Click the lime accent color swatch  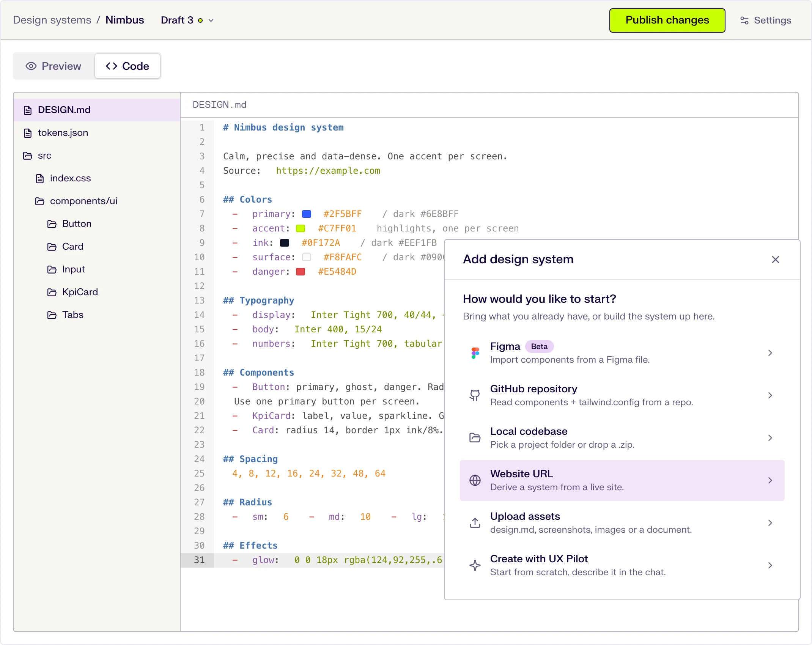301,228
